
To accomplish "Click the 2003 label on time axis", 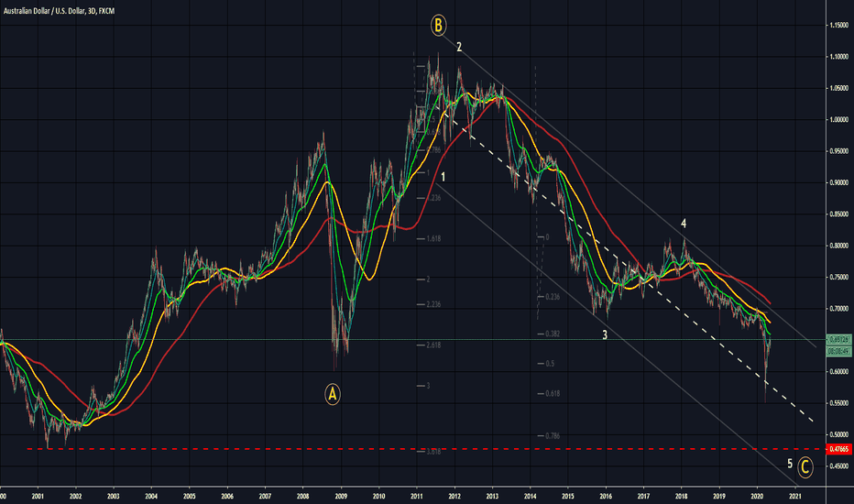I will (x=114, y=497).
